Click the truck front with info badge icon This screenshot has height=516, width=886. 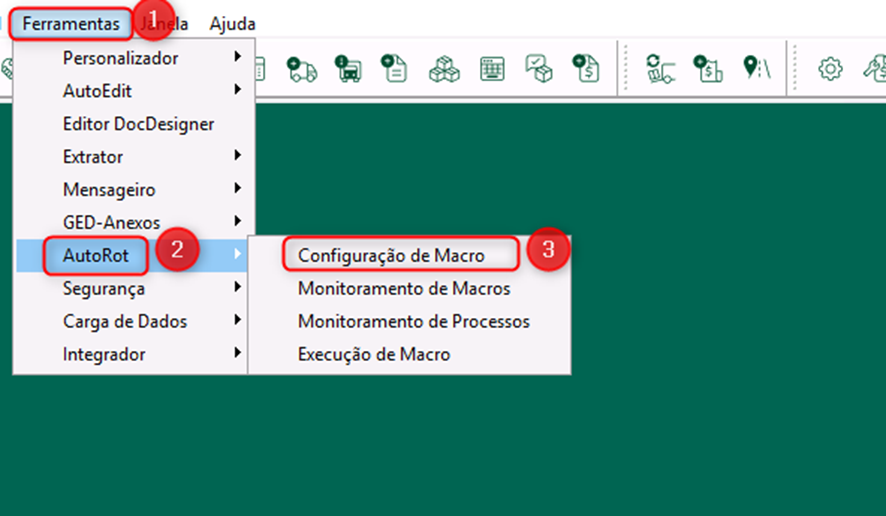point(348,69)
